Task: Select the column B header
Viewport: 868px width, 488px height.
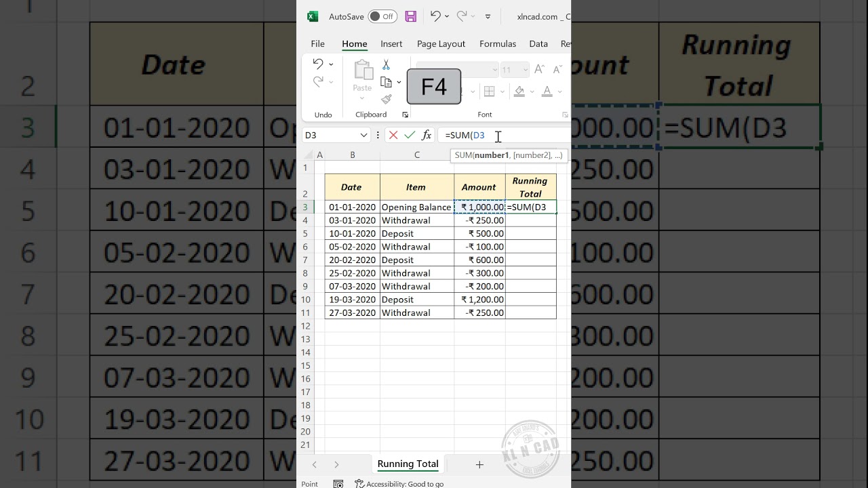Action: coord(353,155)
